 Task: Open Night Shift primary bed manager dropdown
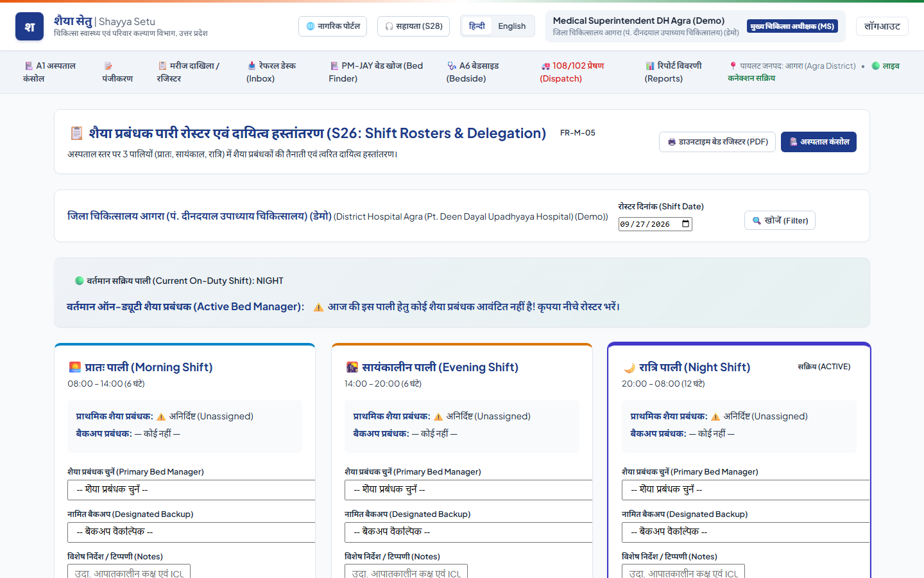pos(746,489)
